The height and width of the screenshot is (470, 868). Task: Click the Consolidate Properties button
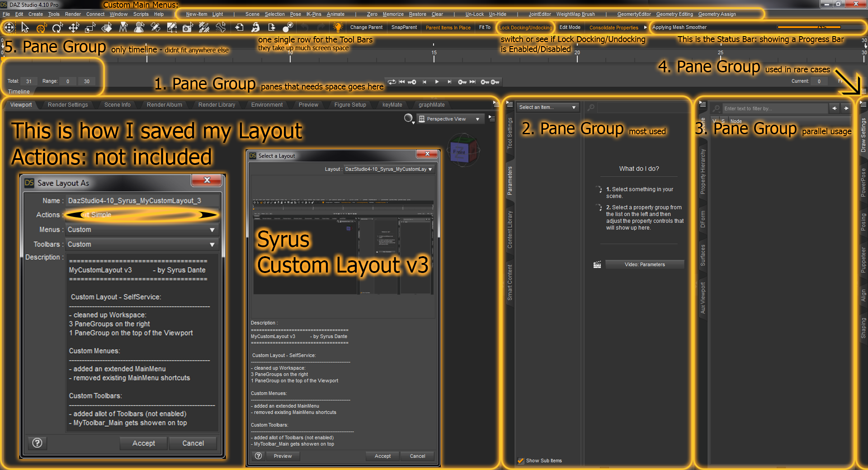click(613, 28)
